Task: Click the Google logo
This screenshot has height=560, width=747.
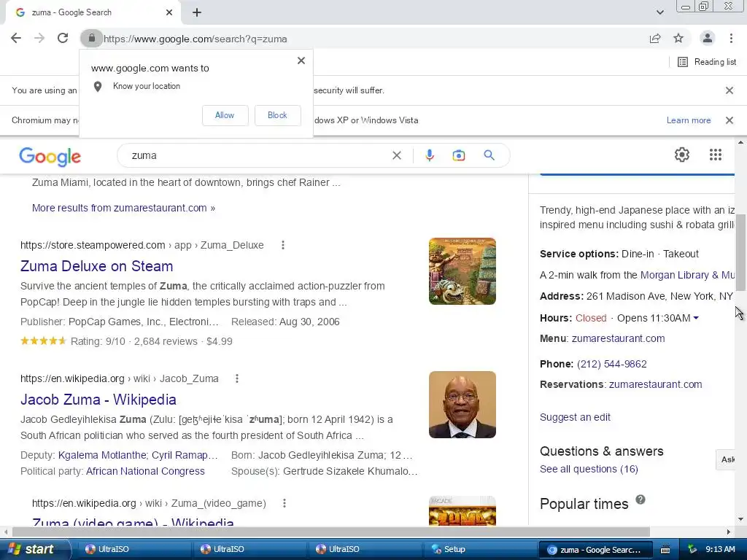Action: click(x=50, y=156)
